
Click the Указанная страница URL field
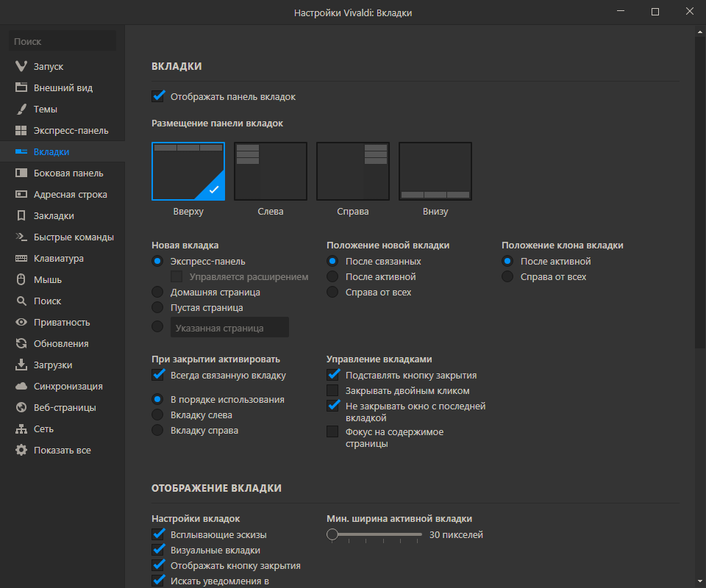[x=229, y=328]
